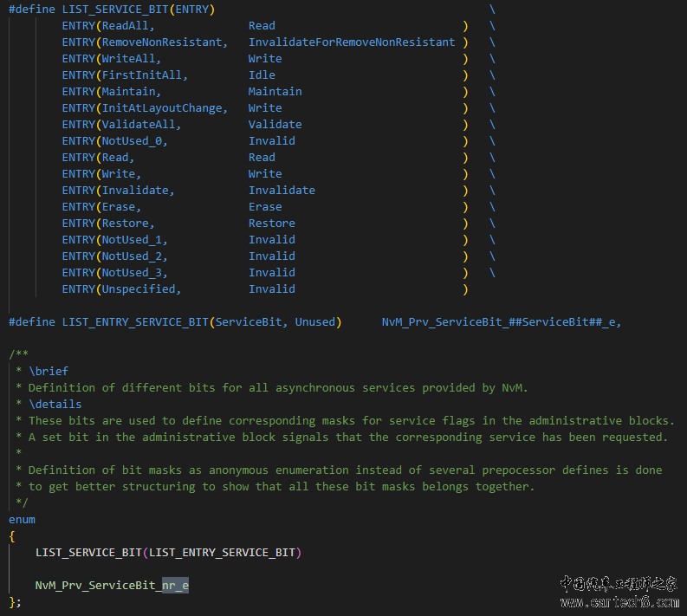Click the \details doc comment tag
The image size is (687, 616).
(55, 405)
